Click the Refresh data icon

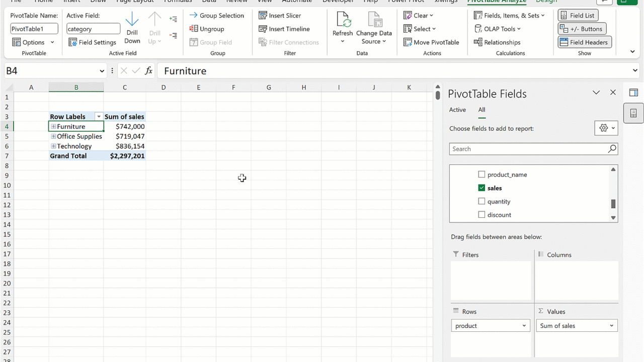pyautogui.click(x=343, y=20)
